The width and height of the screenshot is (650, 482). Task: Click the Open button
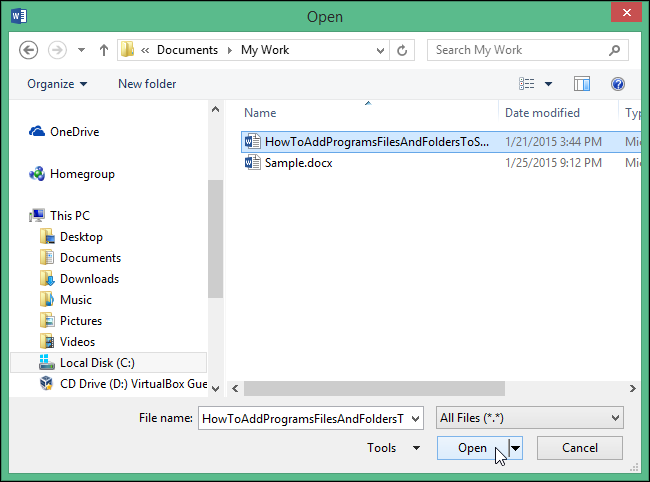[x=473, y=448]
